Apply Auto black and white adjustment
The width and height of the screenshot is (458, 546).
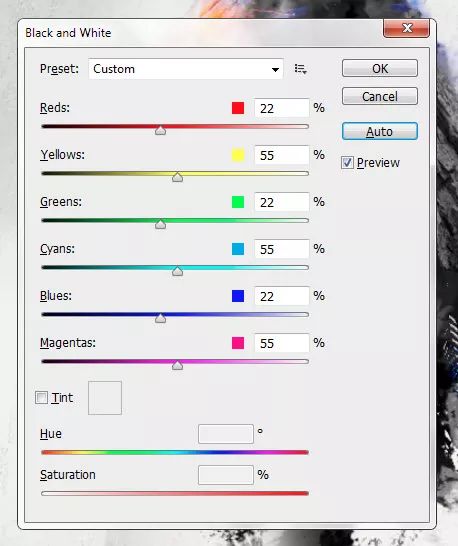click(x=380, y=131)
